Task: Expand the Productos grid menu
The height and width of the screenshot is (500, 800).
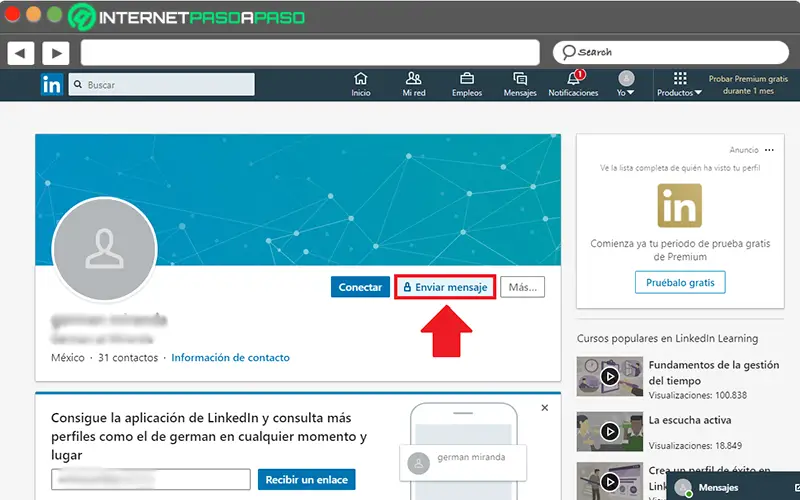Action: pos(680,84)
